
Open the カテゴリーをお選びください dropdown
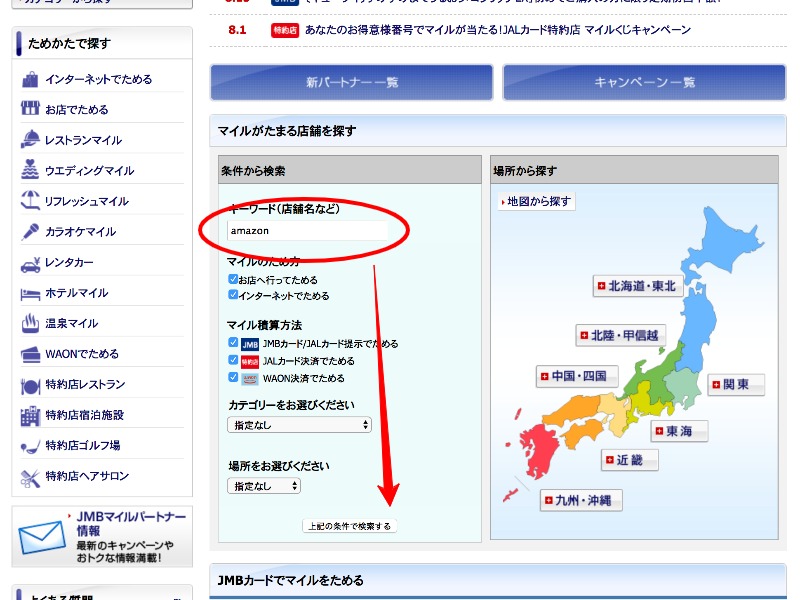tap(299, 424)
